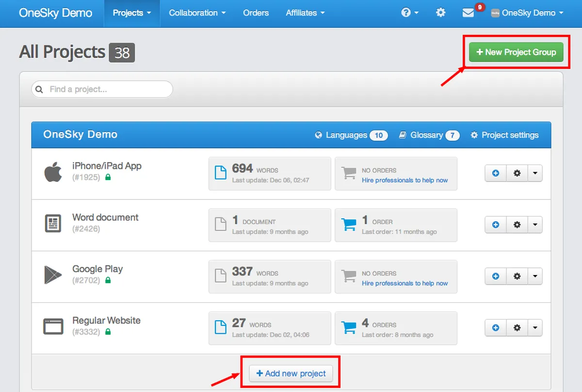Open the Regular Website project
Viewport: 582px width, 392px height.
[106, 321]
